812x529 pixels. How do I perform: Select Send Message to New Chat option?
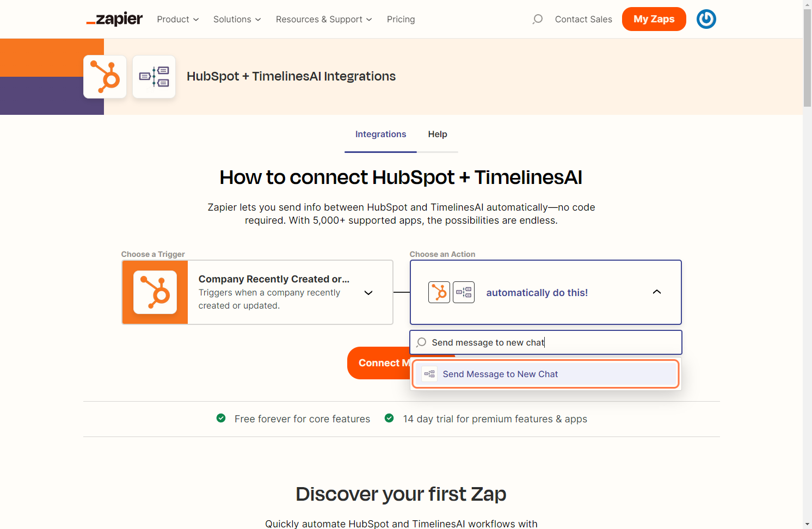pos(545,374)
